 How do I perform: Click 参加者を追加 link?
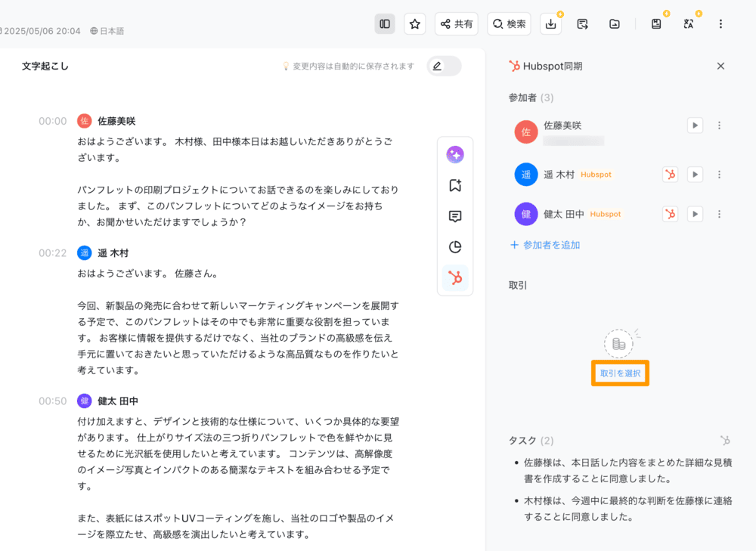tap(545, 245)
